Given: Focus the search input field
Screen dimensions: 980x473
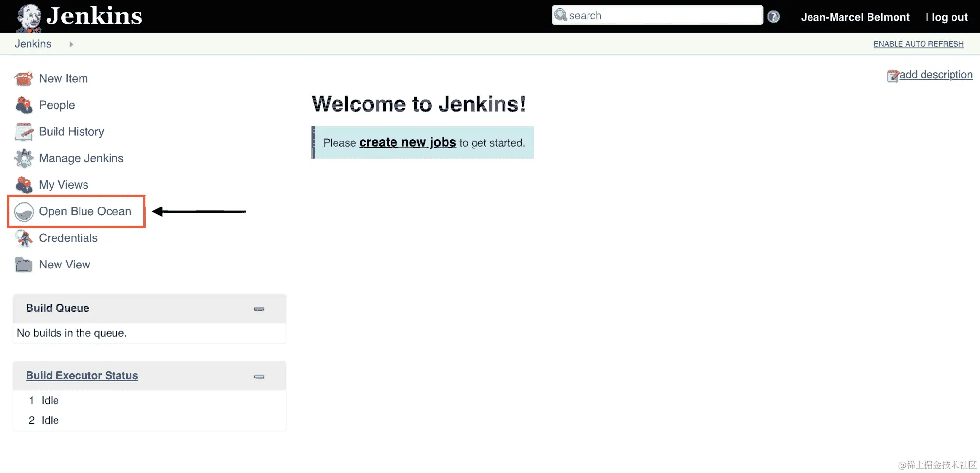Looking at the screenshot, I should point(657,15).
